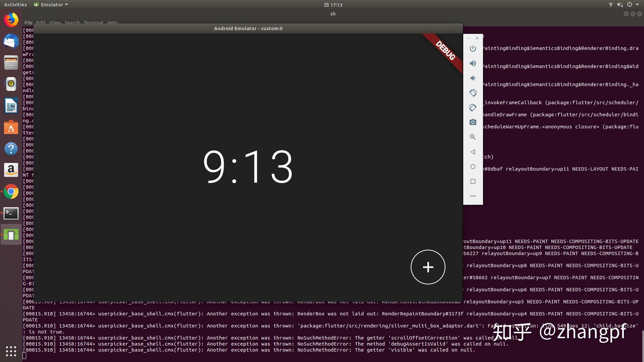
Task: Raise the emulator volume
Action: coord(473,63)
